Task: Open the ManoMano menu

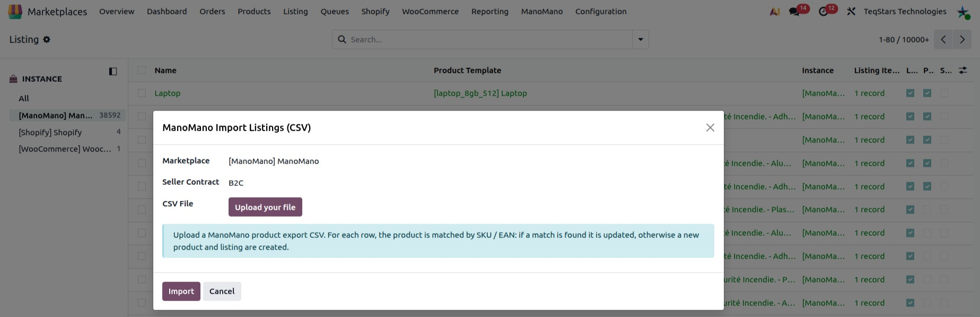Action: tap(542, 12)
